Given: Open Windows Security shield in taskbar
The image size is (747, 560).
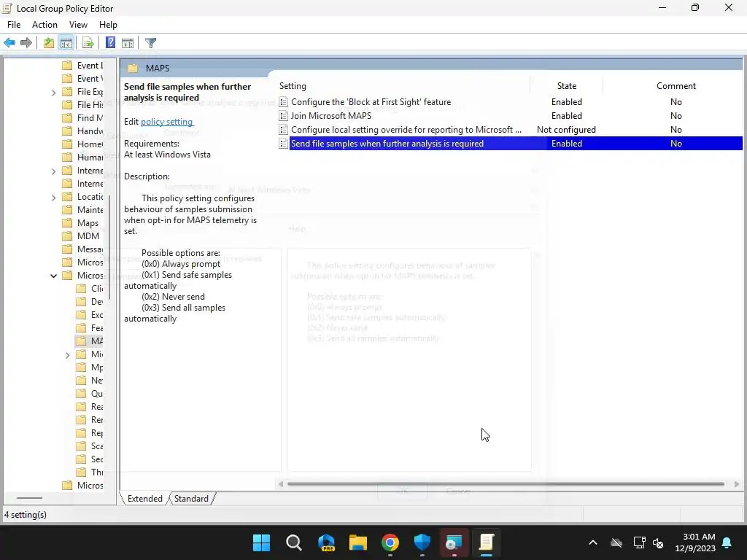Looking at the screenshot, I should [422, 542].
